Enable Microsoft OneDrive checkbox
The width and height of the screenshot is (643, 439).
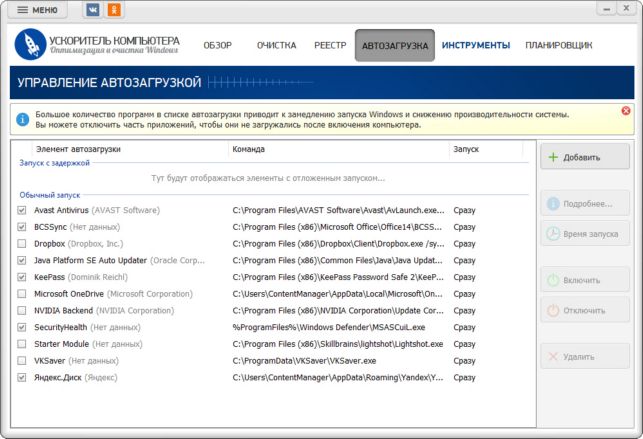tap(22, 294)
